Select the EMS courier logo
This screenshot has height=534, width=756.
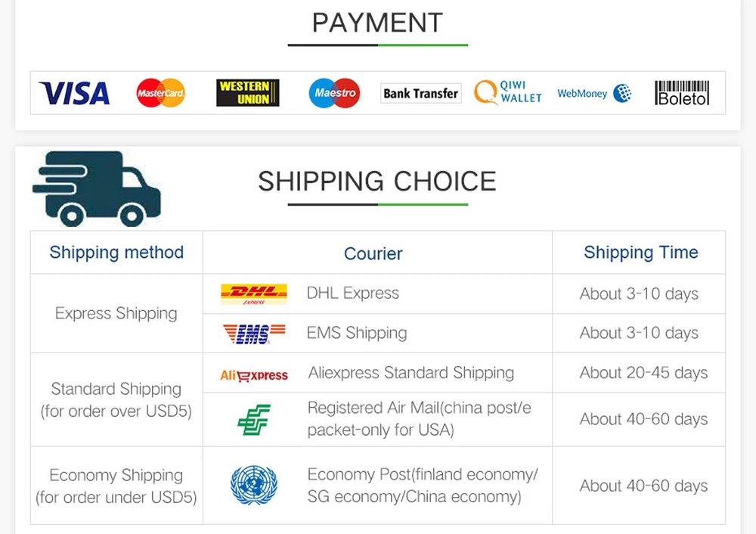coord(253,334)
